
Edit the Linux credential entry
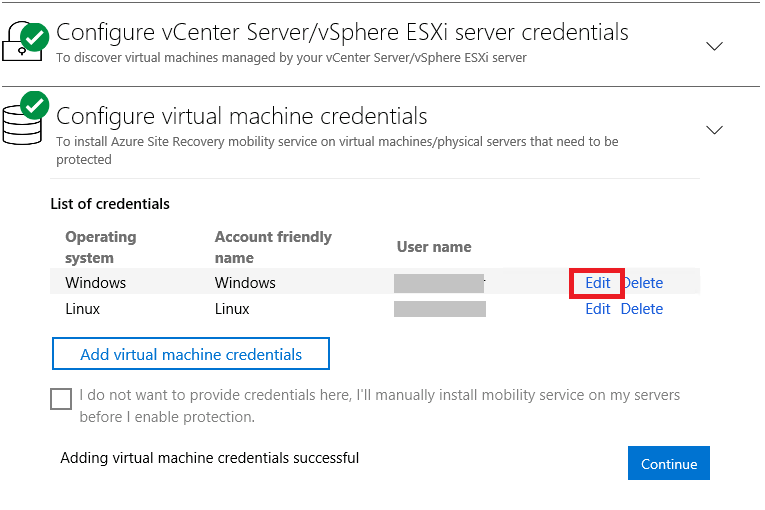(x=598, y=309)
